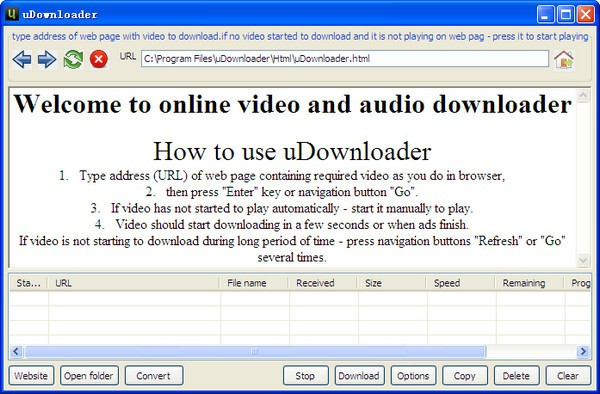Viewport: 600px width, 394px height.
Task: Sort by the Received column header
Action: (x=323, y=283)
